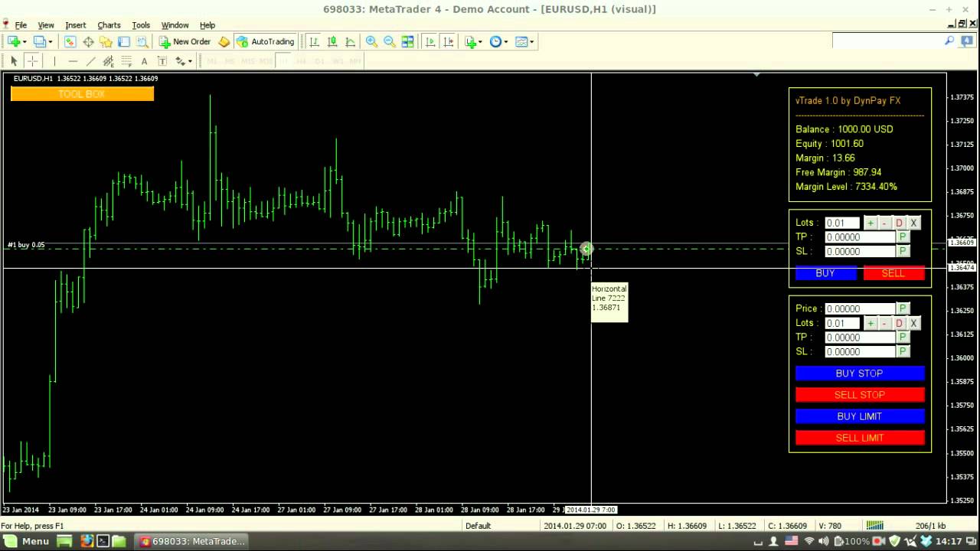Toggle chart shift from right border
The image size is (980, 551).
coord(449,41)
